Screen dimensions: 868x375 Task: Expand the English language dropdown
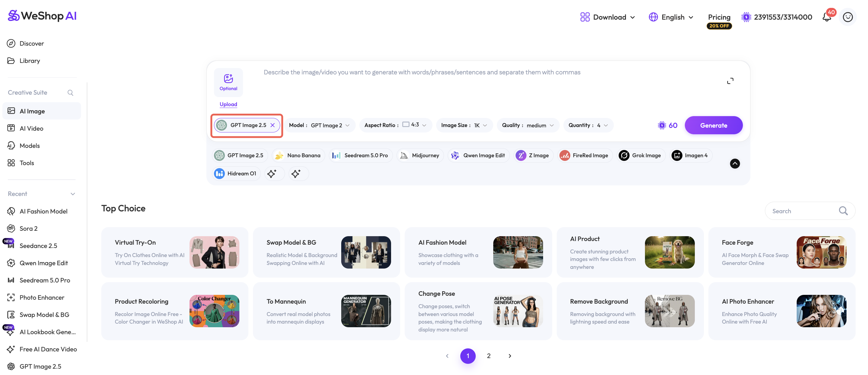pos(671,17)
